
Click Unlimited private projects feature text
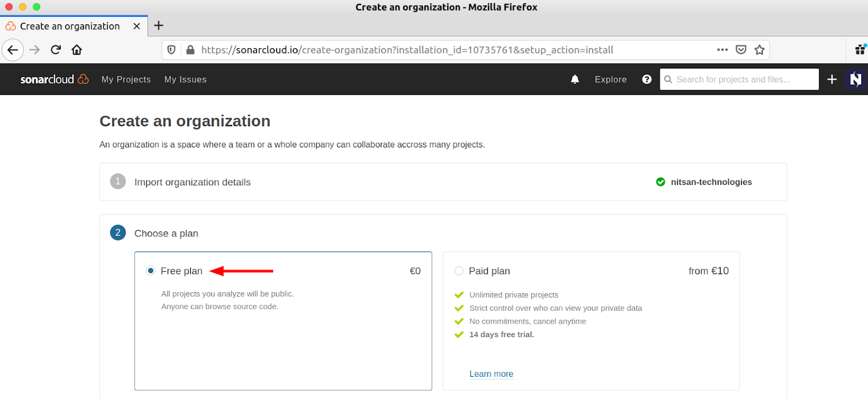(x=514, y=295)
